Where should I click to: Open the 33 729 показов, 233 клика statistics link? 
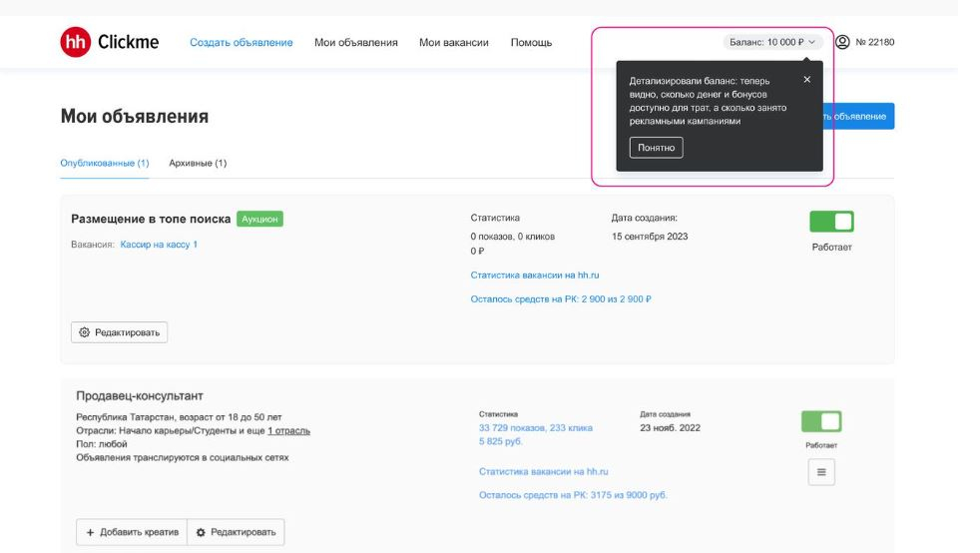point(536,427)
